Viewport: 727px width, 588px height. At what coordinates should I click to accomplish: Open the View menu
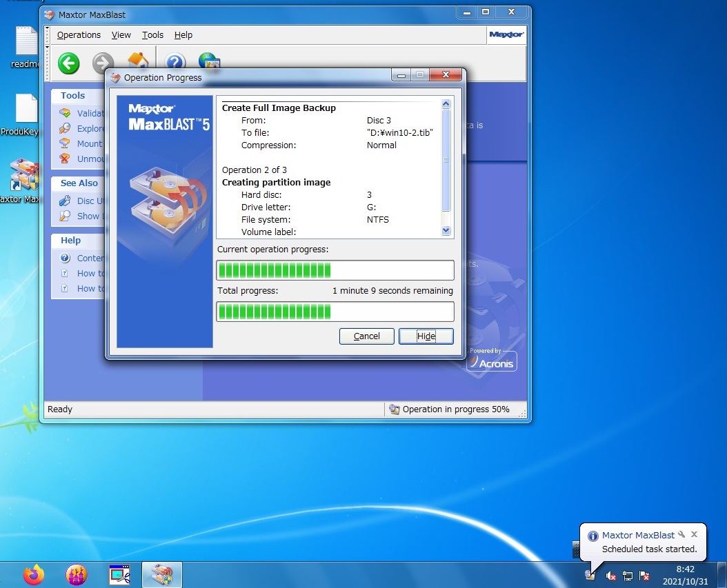[121, 34]
